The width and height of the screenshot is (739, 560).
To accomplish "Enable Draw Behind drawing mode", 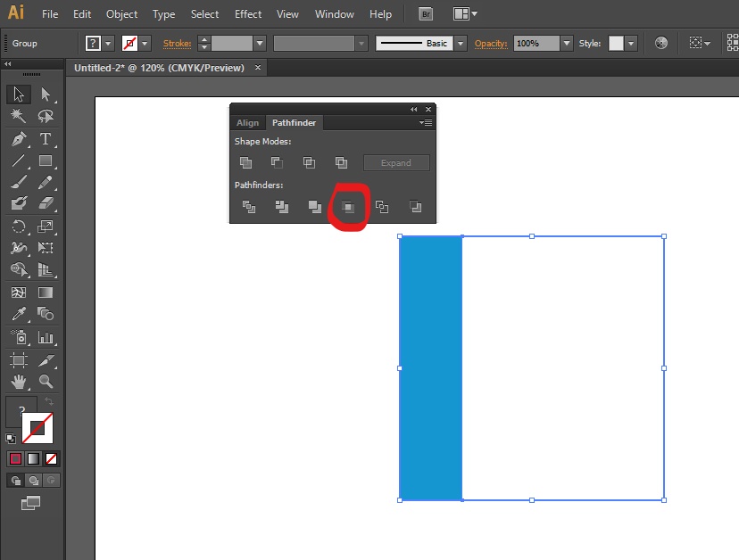I will (33, 481).
